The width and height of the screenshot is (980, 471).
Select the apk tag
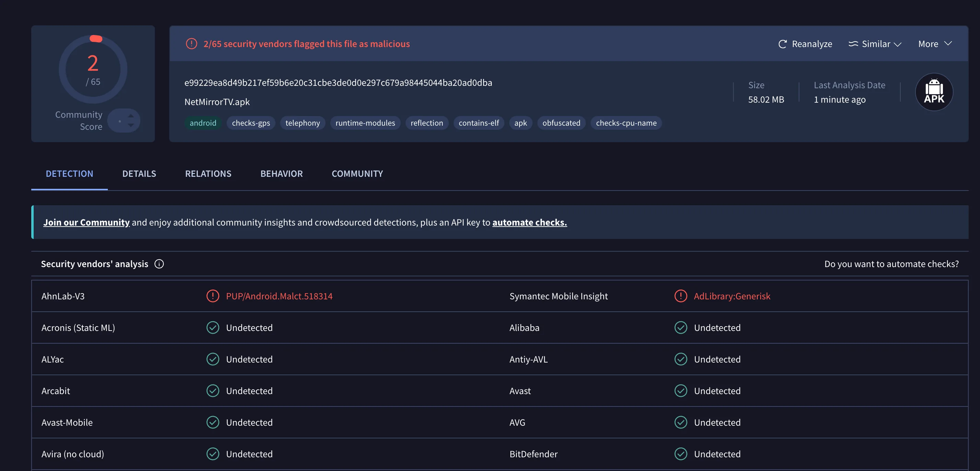[521, 123]
